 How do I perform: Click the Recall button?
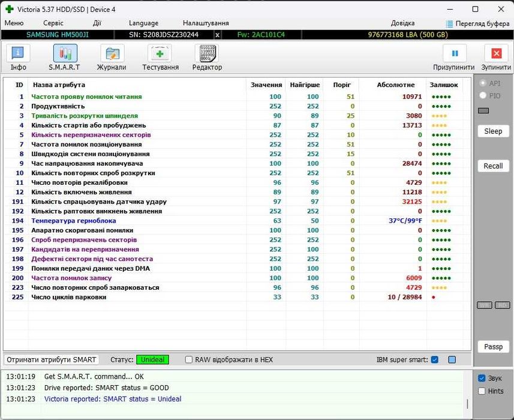click(493, 166)
